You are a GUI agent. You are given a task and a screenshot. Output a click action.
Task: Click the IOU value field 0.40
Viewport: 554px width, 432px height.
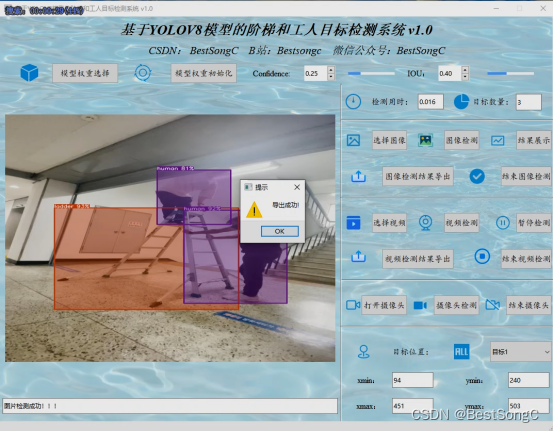click(450, 73)
